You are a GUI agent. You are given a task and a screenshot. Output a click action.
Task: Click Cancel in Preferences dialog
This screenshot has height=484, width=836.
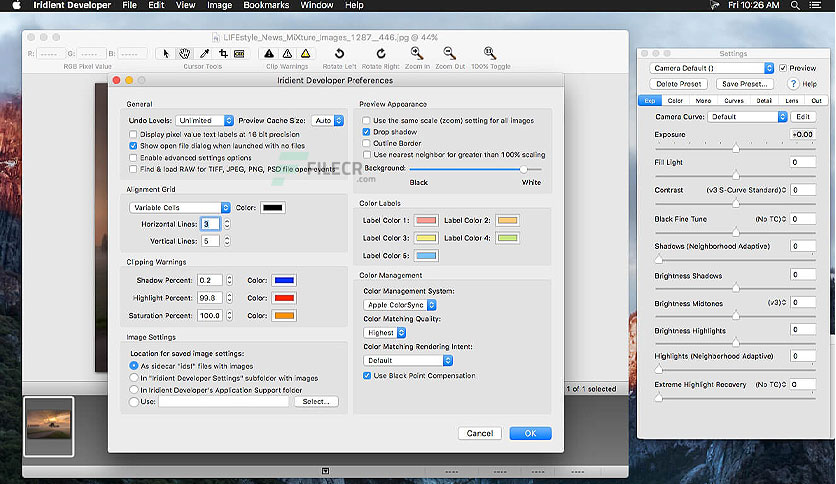pyautogui.click(x=480, y=433)
